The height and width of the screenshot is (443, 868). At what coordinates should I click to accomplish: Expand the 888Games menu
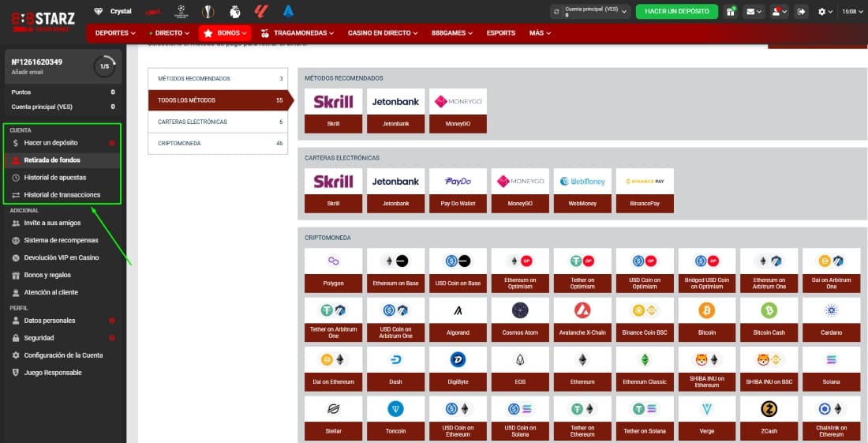(451, 33)
